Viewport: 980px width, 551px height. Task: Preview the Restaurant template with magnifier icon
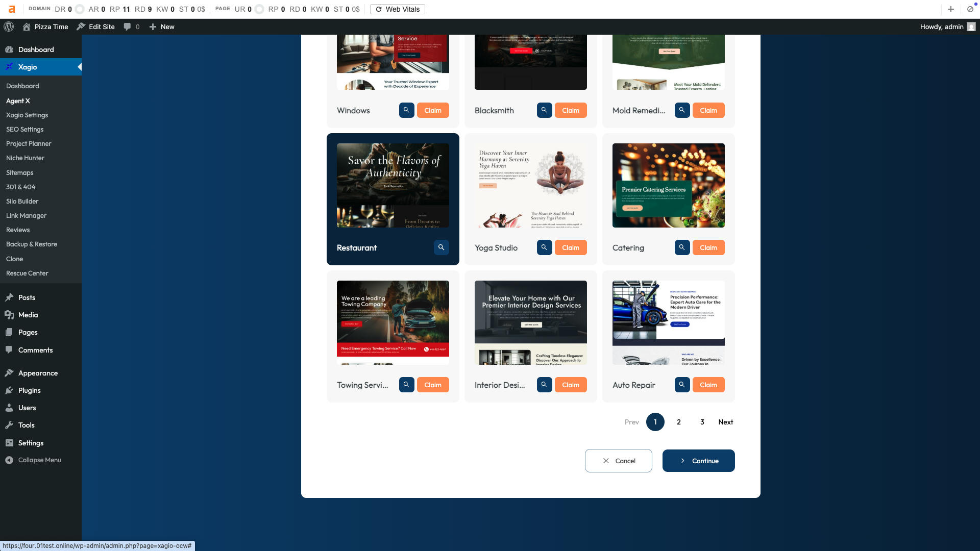[x=441, y=247]
